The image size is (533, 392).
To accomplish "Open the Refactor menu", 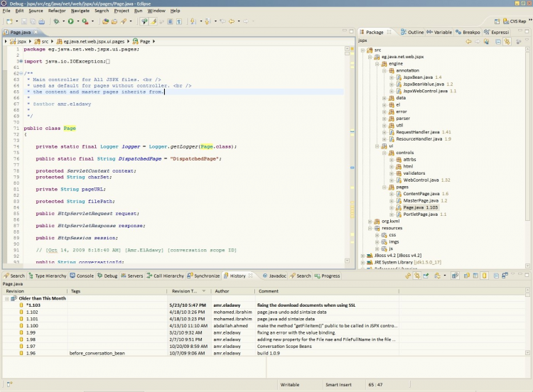I will 57,11.
